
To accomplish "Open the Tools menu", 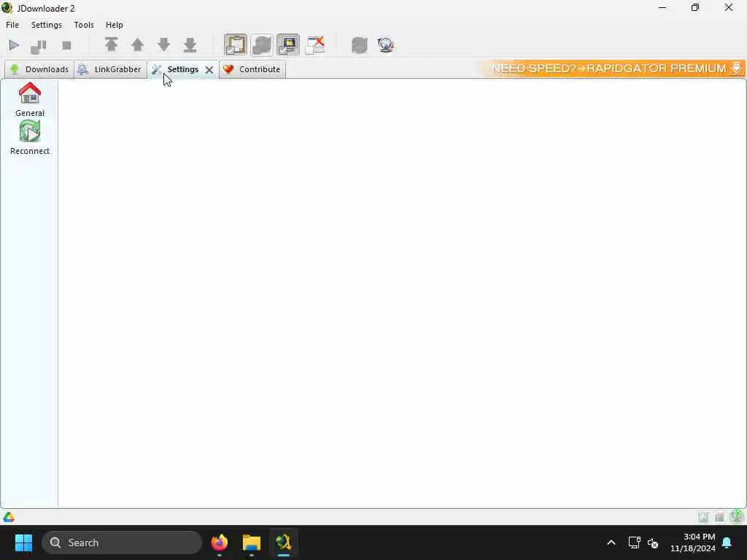I will point(84,25).
